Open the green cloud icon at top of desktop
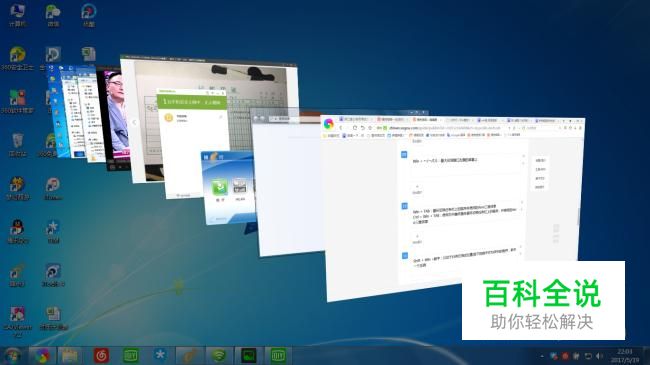The height and width of the screenshot is (365, 650). click(53, 15)
